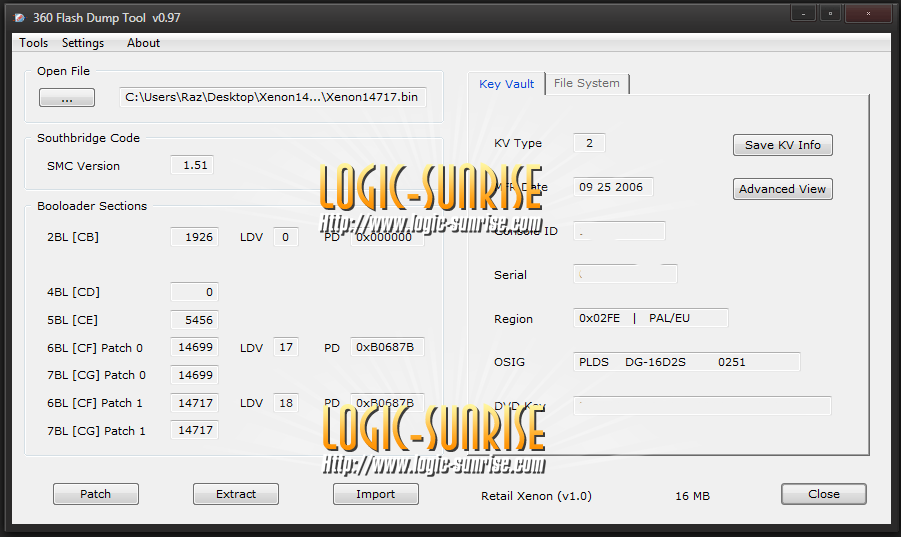The height and width of the screenshot is (537, 901).
Task: Switch to the File System tab
Action: pyautogui.click(x=586, y=83)
